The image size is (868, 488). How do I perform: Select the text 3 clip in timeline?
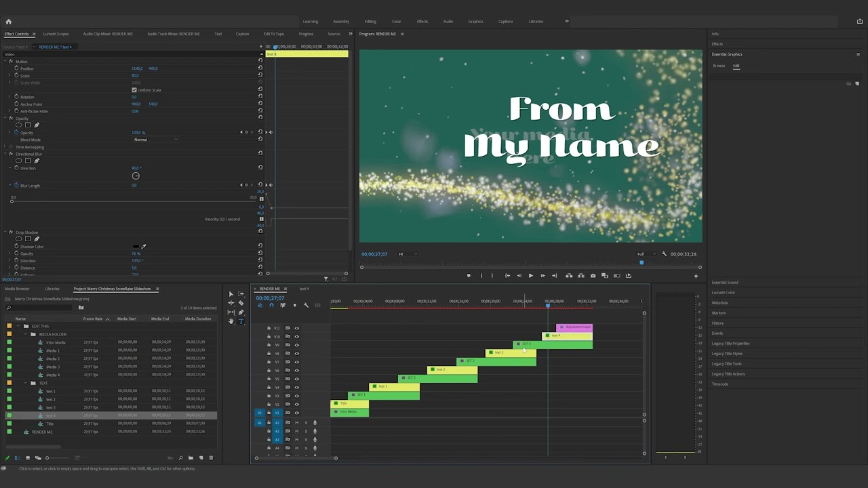click(511, 353)
